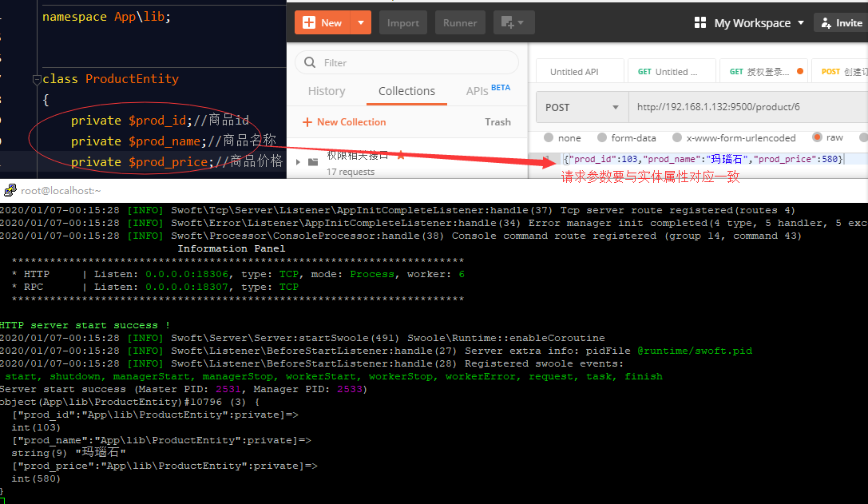Click the Invite button
This screenshot has height=504, width=868.
point(842,22)
